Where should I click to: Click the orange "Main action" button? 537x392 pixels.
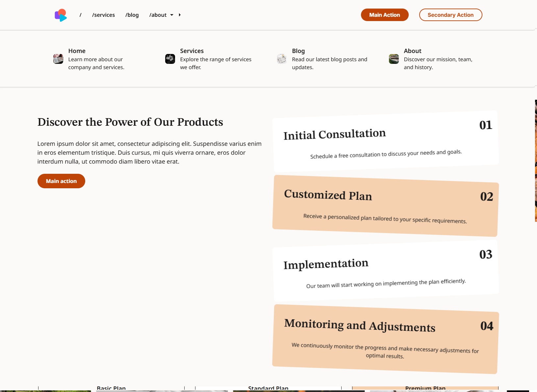[61, 181]
